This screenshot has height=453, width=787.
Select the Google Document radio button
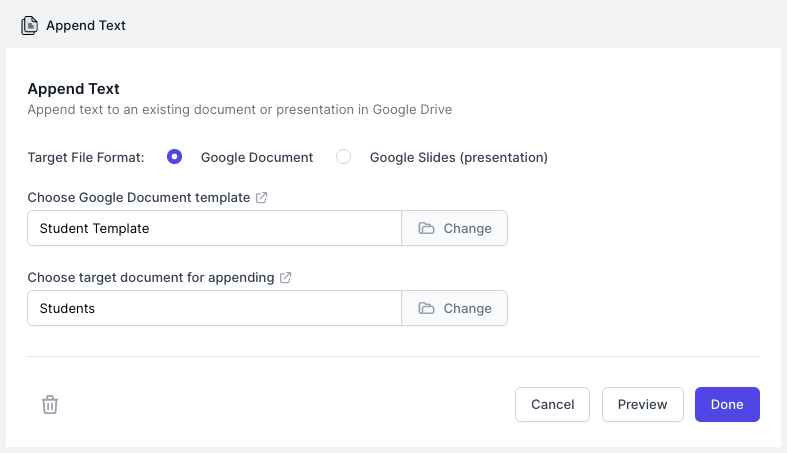point(174,157)
